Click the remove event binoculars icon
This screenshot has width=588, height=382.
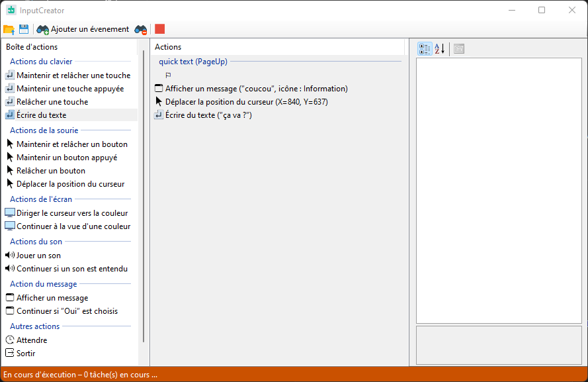pyautogui.click(x=141, y=29)
